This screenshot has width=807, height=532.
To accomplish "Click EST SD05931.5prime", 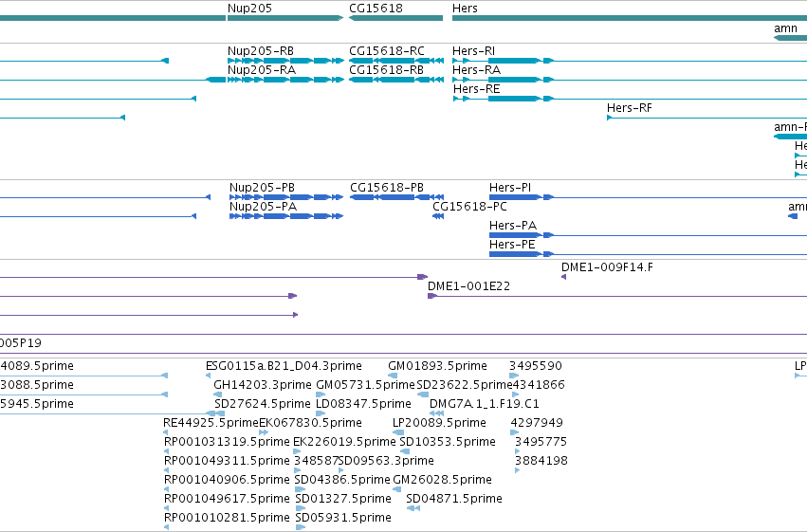I will point(343,518).
